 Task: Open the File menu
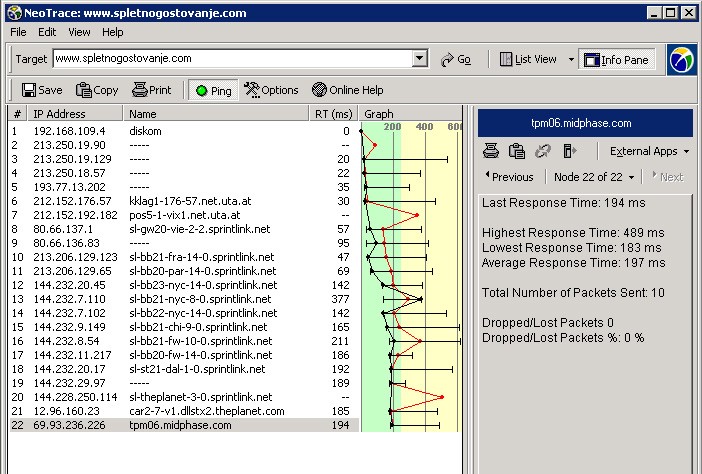(18, 32)
